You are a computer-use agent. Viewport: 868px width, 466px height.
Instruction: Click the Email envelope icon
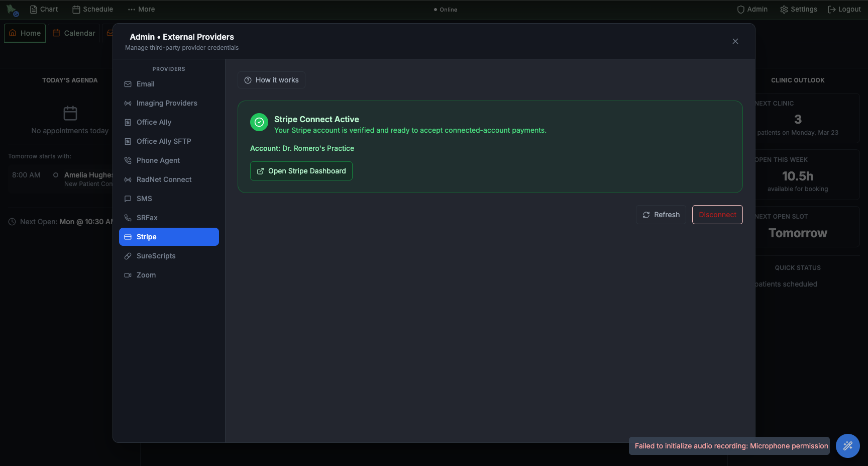(x=128, y=84)
